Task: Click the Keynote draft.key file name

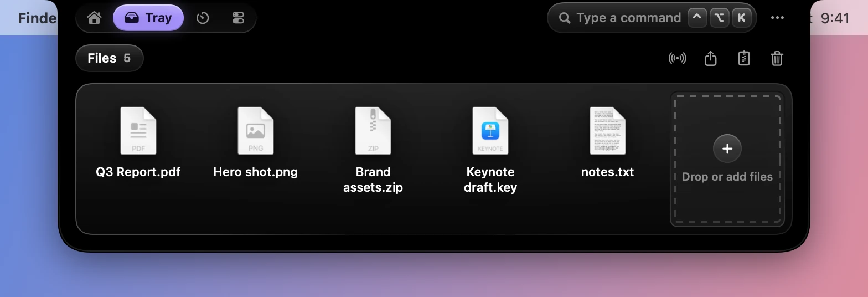Action: click(x=490, y=180)
